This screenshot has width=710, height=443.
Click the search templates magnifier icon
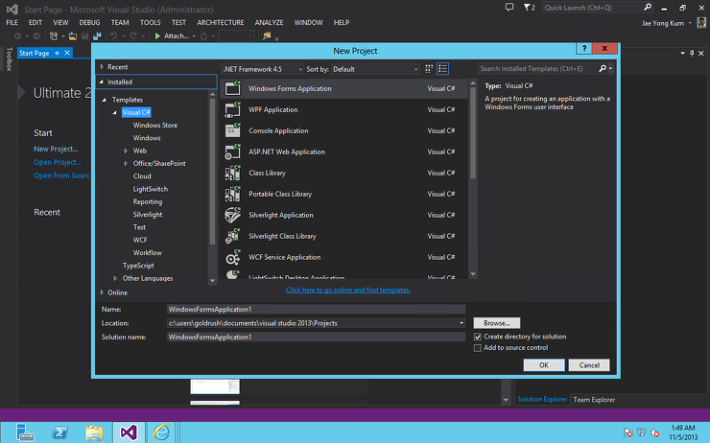pyautogui.click(x=602, y=68)
